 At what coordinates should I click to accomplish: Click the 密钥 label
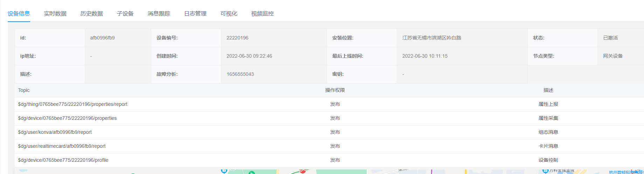point(338,74)
